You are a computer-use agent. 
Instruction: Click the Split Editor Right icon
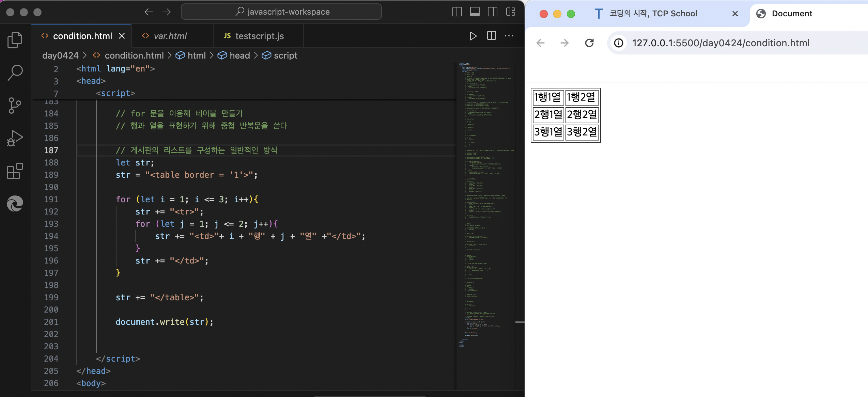point(491,36)
